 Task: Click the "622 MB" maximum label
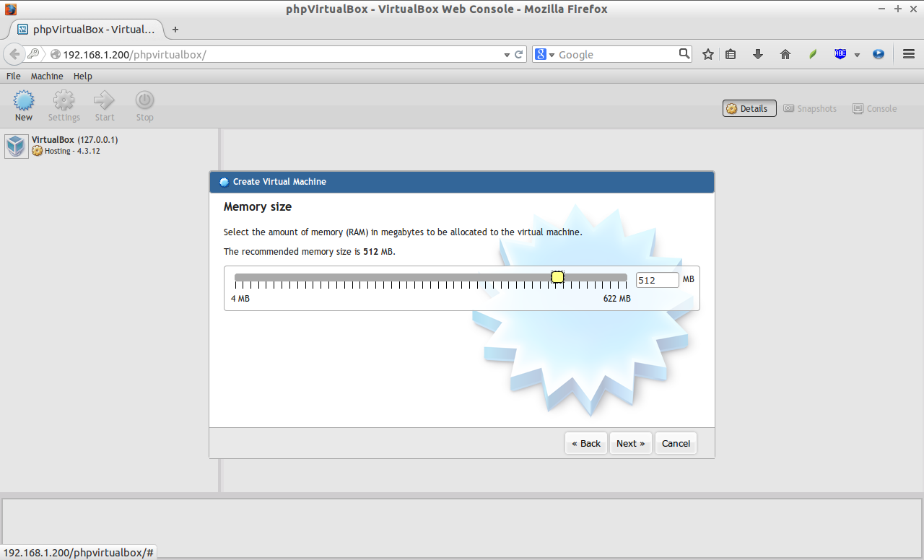pyautogui.click(x=617, y=299)
